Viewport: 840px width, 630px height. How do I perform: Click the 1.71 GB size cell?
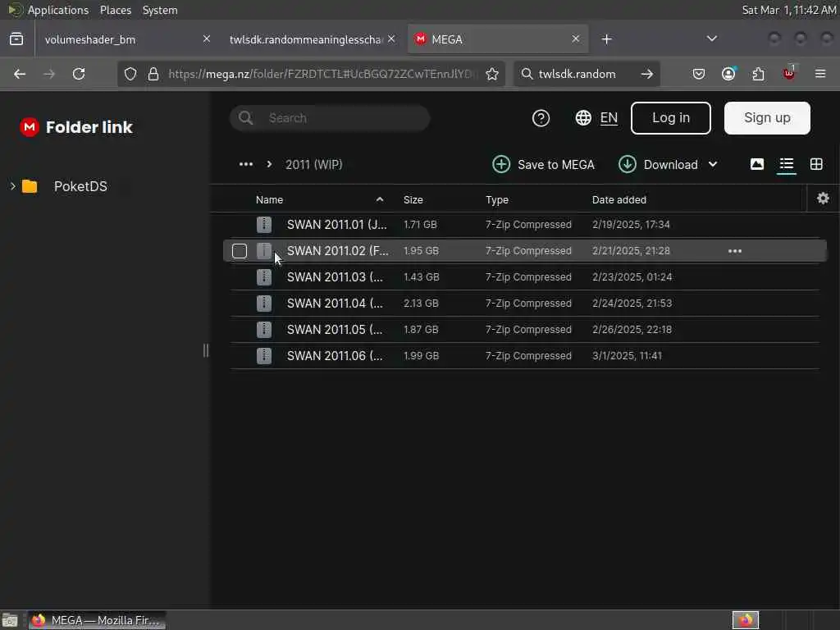pos(420,225)
